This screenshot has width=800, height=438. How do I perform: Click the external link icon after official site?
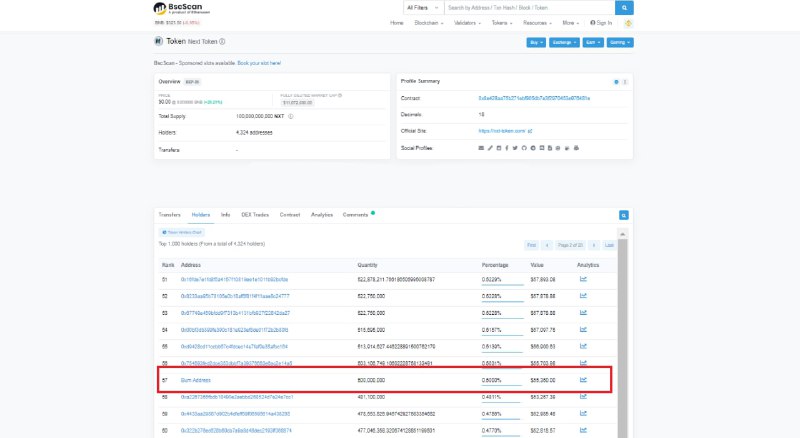[x=530, y=131]
